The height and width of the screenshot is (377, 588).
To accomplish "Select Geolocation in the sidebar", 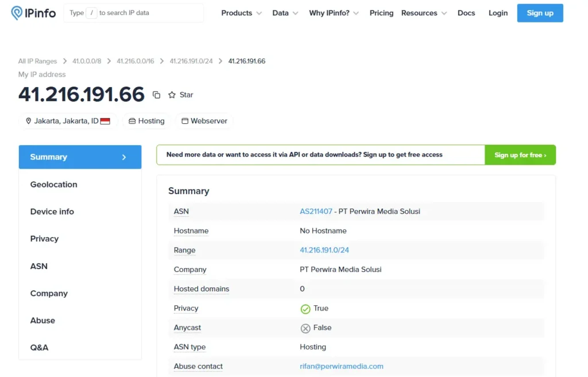I will (x=53, y=184).
